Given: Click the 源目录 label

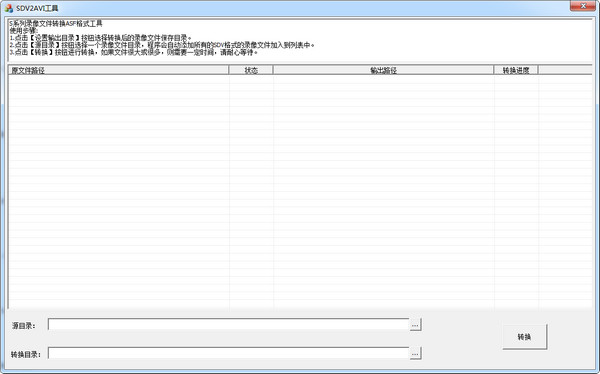Looking at the screenshot, I should point(23,326).
